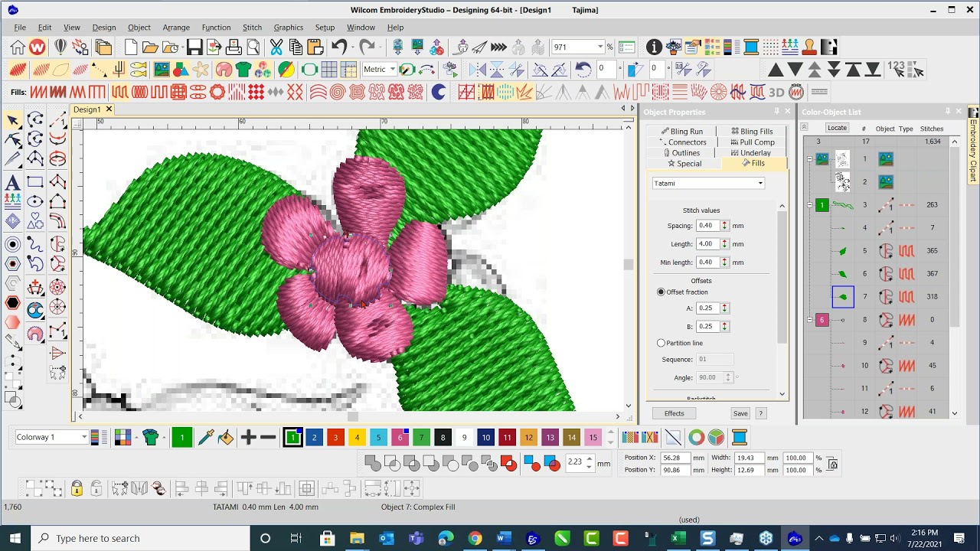This screenshot has width=980, height=551.
Task: Collapse the color 1 green group
Action: point(810,205)
